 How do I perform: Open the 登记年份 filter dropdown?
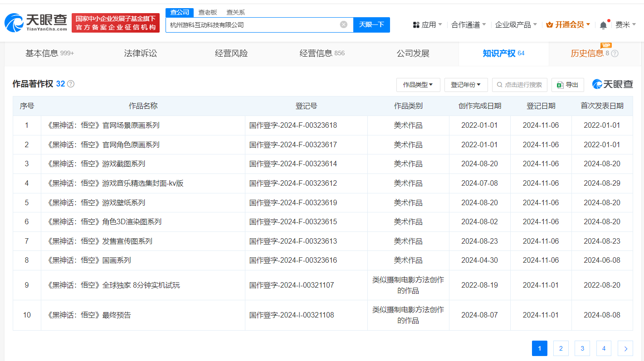coord(466,85)
